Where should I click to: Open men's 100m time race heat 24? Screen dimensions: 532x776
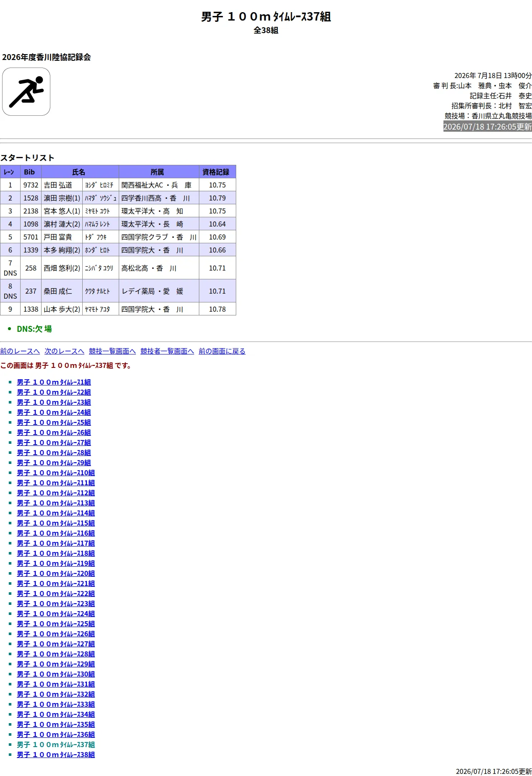point(56,614)
